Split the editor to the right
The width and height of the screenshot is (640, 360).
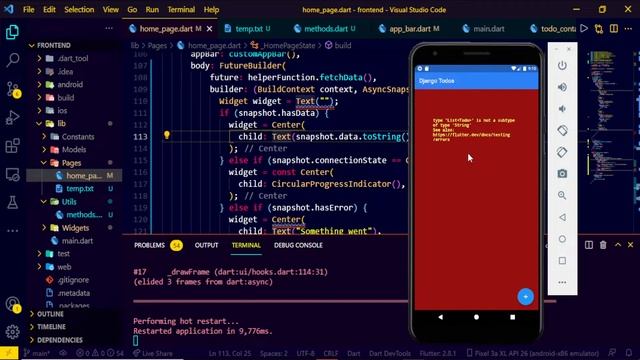613,29
